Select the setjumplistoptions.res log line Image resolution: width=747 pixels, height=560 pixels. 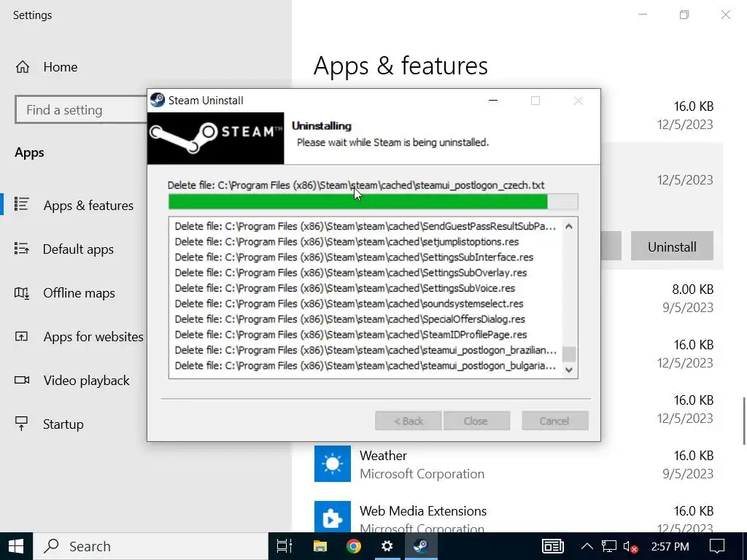pos(347,241)
